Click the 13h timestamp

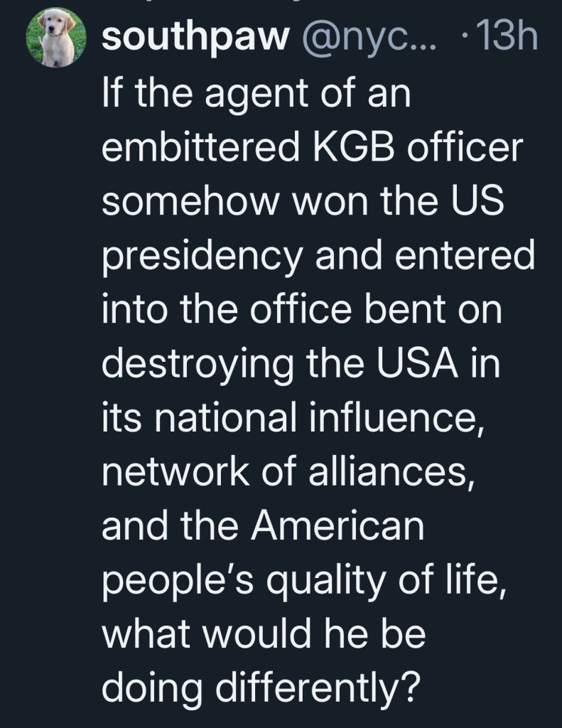click(507, 39)
